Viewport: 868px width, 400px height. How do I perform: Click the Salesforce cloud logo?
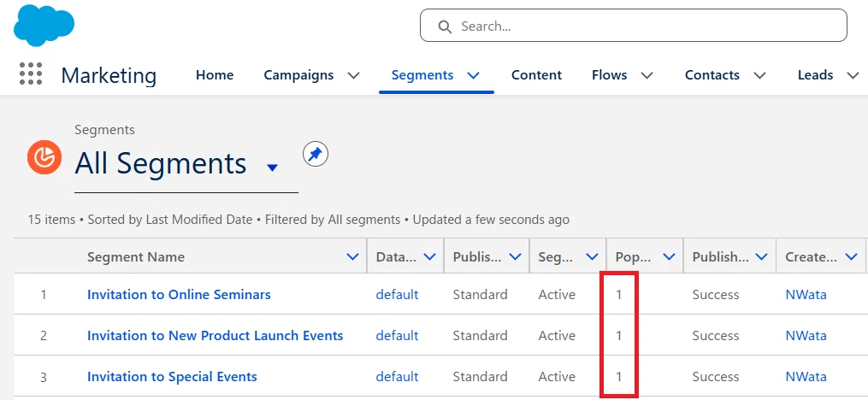click(44, 26)
